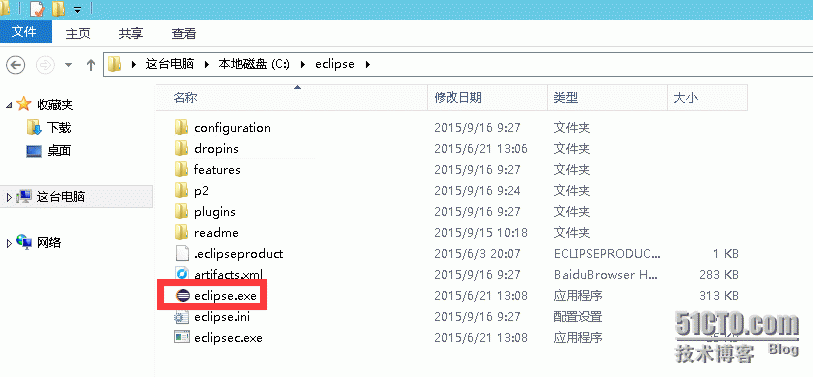Select the configuration folder icon
The height and width of the screenshot is (377, 813).
pyautogui.click(x=181, y=127)
